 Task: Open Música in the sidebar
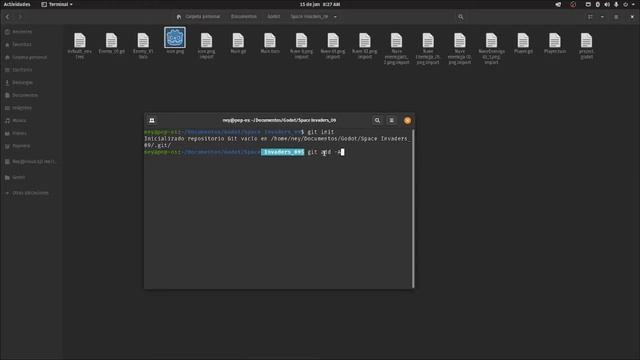click(x=16, y=120)
